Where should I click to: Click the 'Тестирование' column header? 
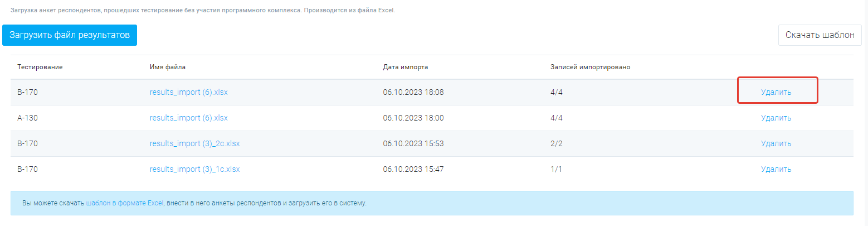[40, 68]
